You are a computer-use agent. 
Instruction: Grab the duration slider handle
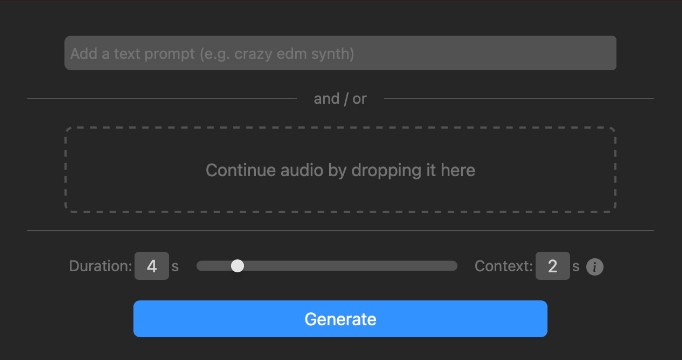(x=237, y=266)
